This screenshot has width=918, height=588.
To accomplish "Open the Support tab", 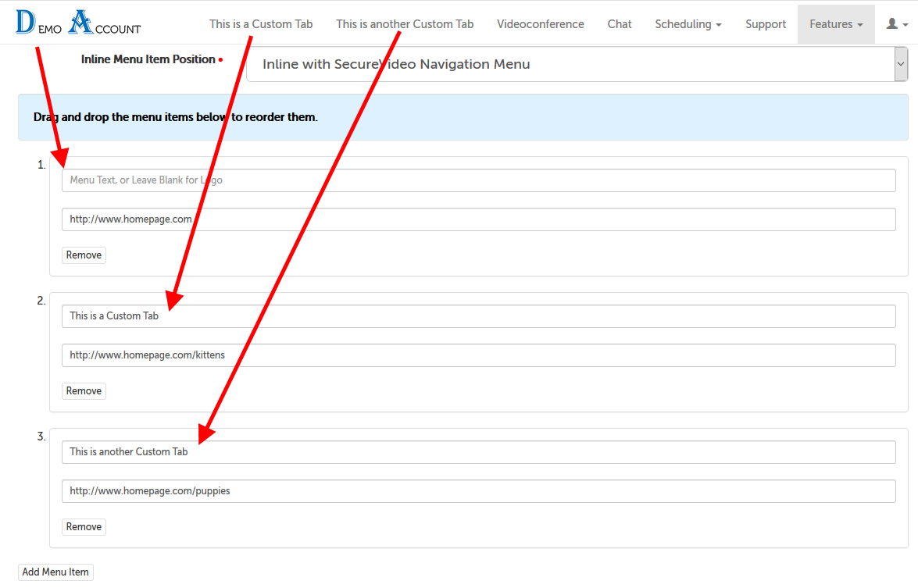I will pos(765,24).
